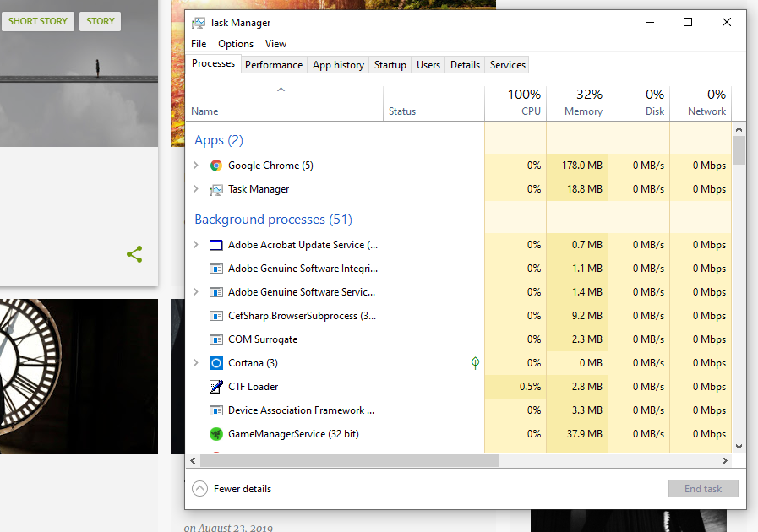The width and height of the screenshot is (758, 532).
Task: Open the View menu
Action: coord(275,44)
